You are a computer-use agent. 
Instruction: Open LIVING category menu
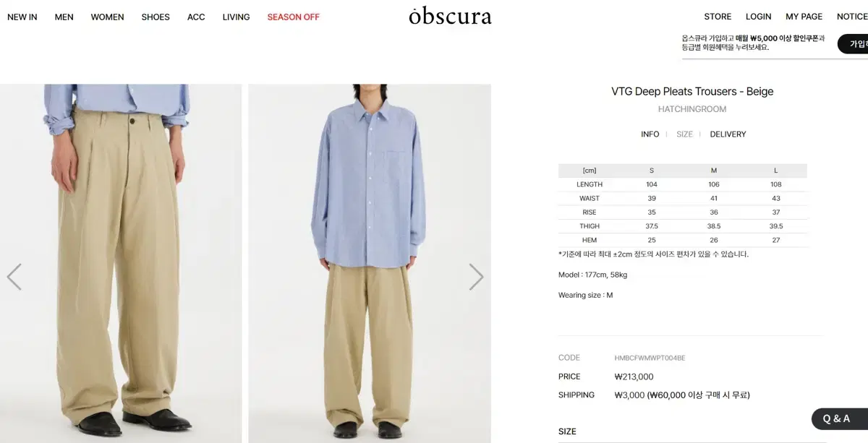pos(236,17)
